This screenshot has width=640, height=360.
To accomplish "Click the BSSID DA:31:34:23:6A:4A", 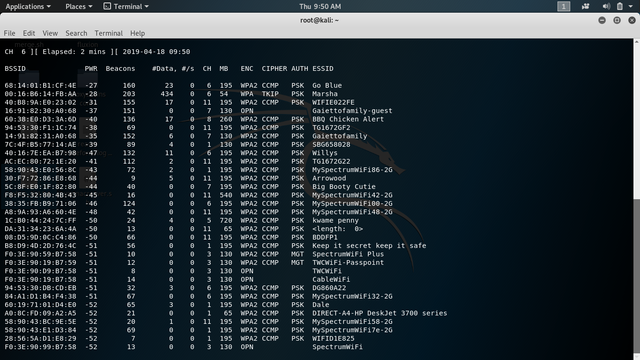I will point(40,229).
